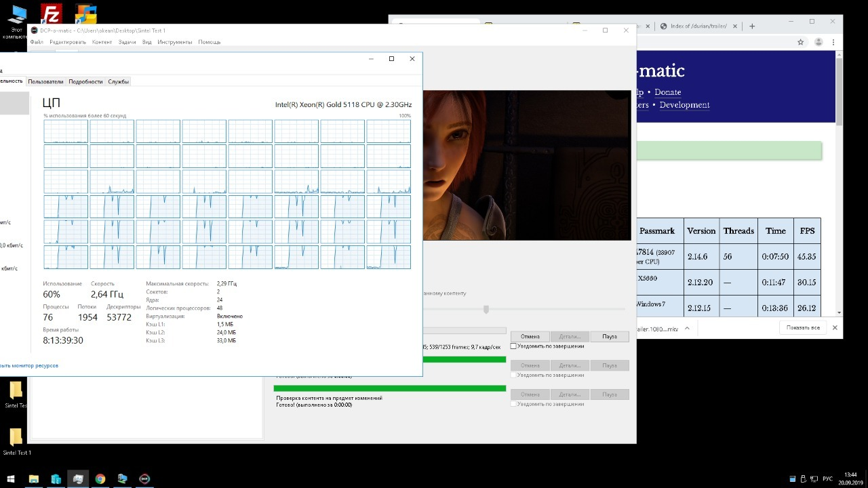Select the Index of /durian/trailer/ Chrome tab
The width and height of the screenshot is (868, 488).
(x=698, y=26)
